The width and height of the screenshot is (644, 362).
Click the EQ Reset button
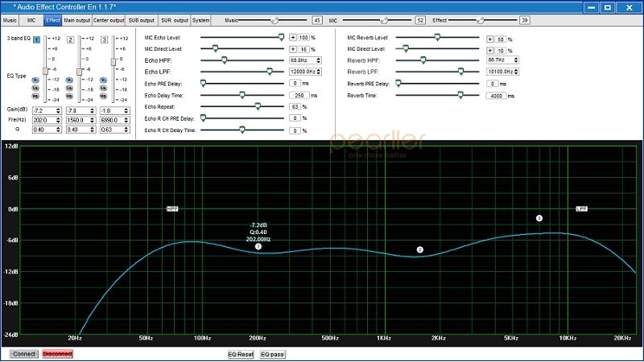pyautogui.click(x=242, y=354)
